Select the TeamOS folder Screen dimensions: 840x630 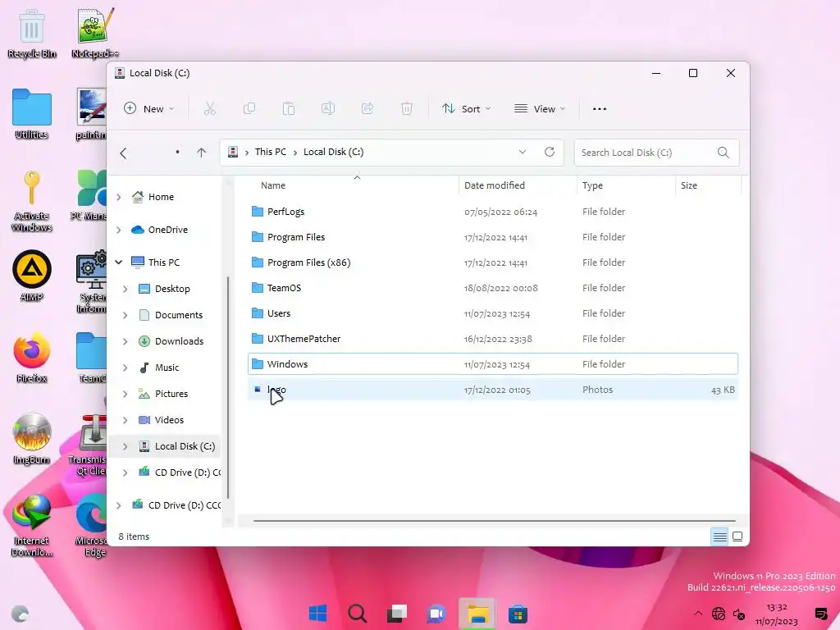[x=493, y=288]
